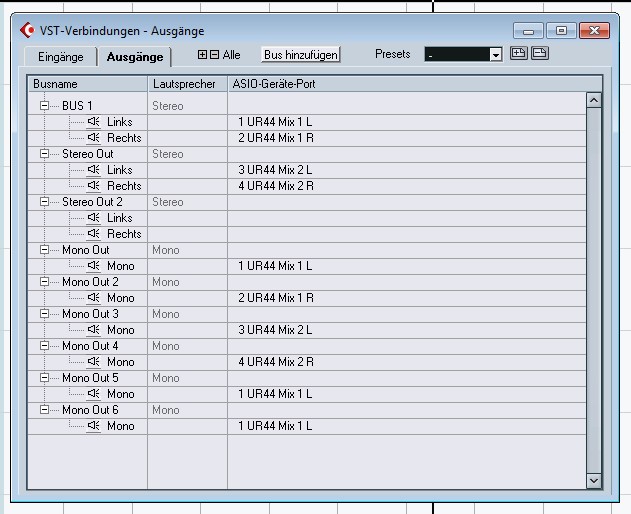631x514 pixels.
Task: Click the Alle label next to expand icons
Action: coord(231,55)
